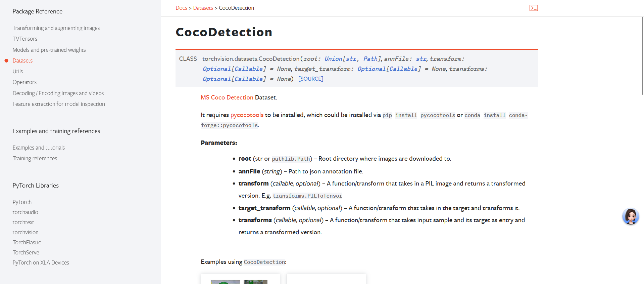Click the CocoDetection page heading
Viewport: 644px width, 284px height.
pyautogui.click(x=224, y=32)
